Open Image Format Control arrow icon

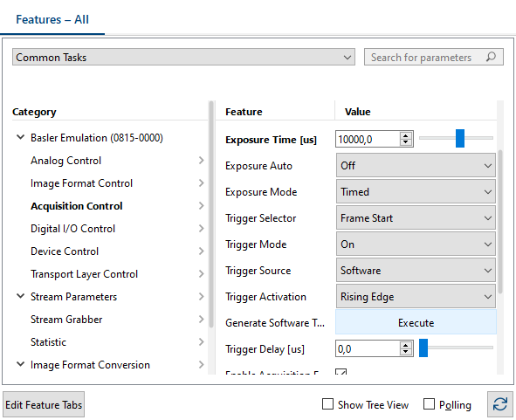pos(202,183)
